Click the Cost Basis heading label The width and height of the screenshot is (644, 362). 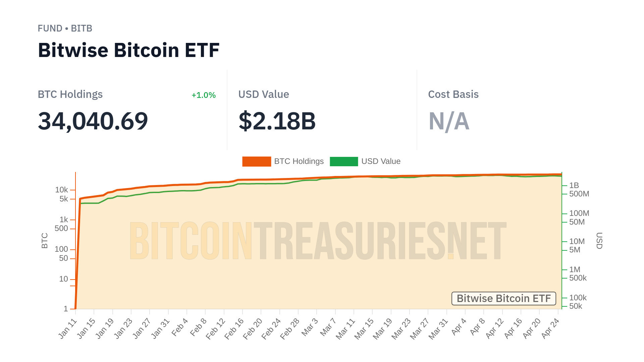point(453,95)
